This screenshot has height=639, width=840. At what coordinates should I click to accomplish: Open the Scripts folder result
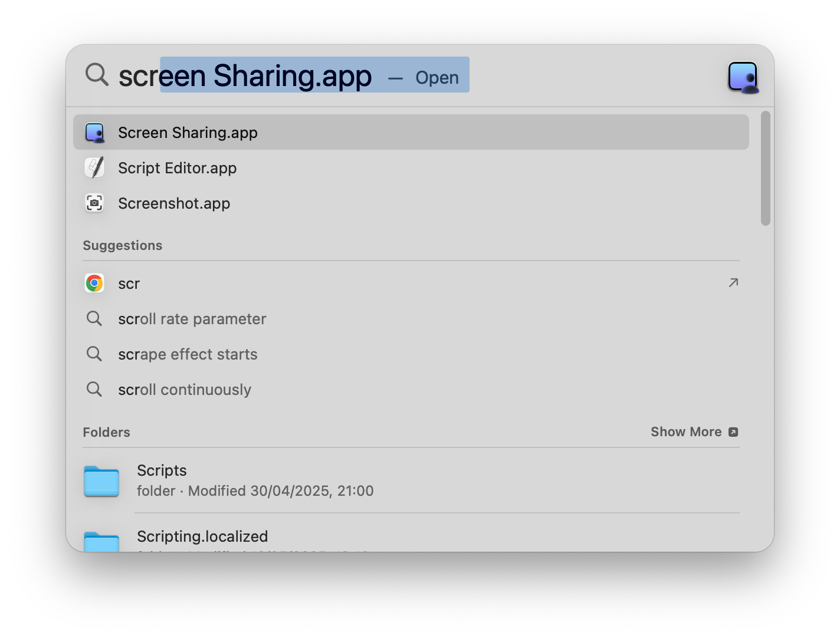(x=411, y=481)
